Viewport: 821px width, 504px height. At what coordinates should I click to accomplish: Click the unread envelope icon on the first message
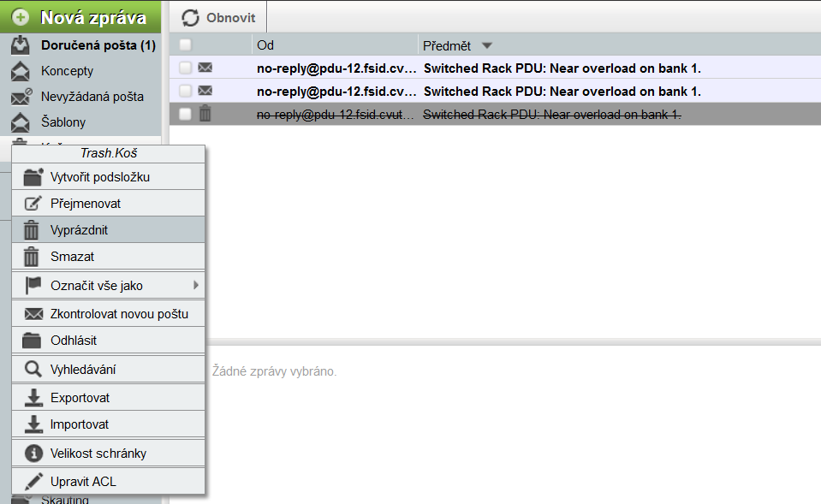pos(205,68)
